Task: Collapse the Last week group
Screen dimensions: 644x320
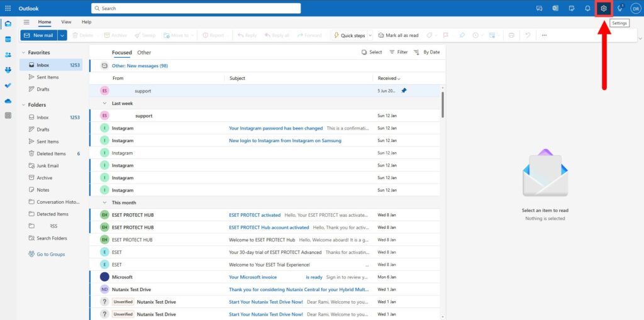Action: (104, 104)
